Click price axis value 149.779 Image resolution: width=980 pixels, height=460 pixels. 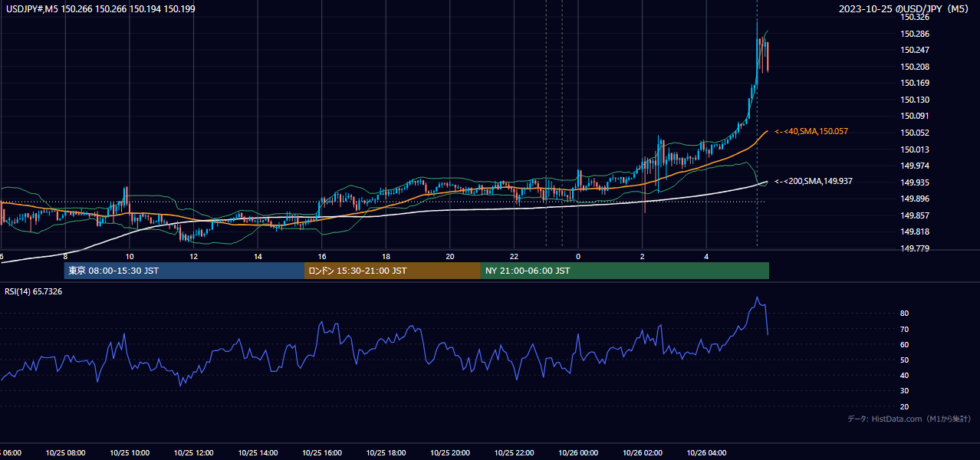pyautogui.click(x=915, y=248)
